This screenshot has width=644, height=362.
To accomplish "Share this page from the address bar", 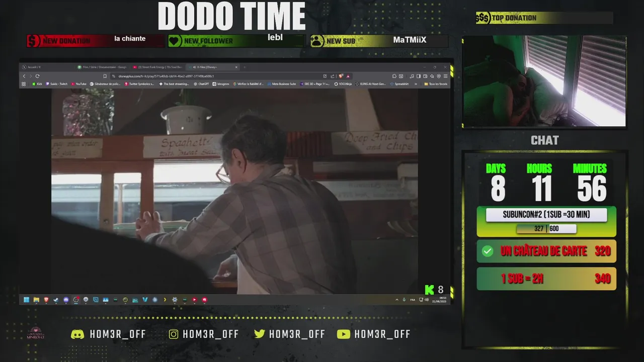I will pyautogui.click(x=333, y=76).
